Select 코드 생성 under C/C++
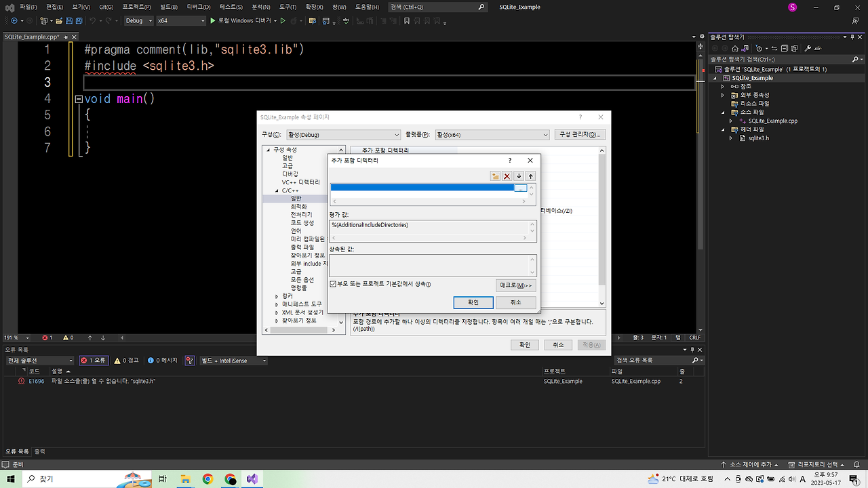 (302, 223)
